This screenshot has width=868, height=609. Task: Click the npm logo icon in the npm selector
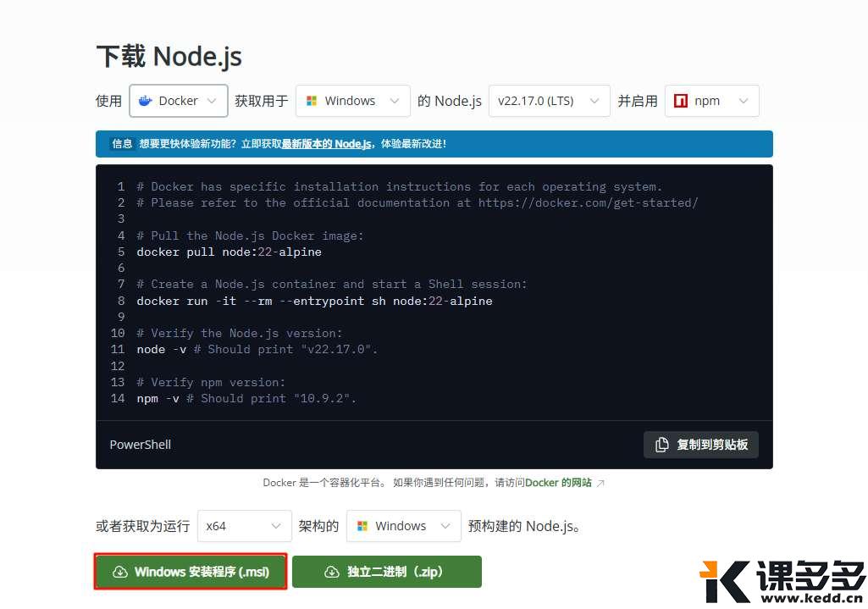point(681,100)
